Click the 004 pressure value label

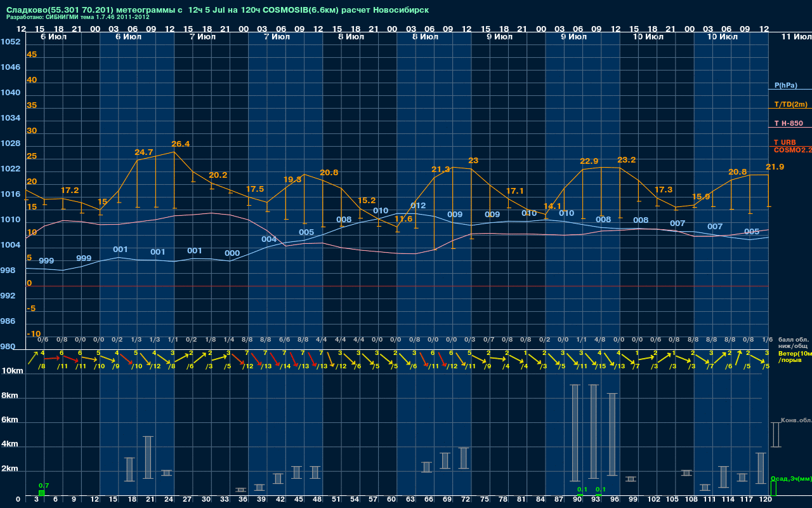(x=269, y=239)
